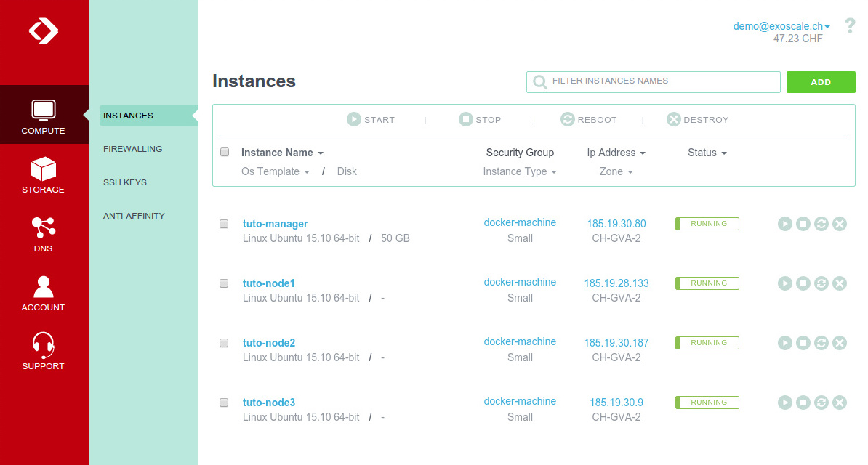
Task: Expand the Os Template dropdown
Action: click(276, 171)
